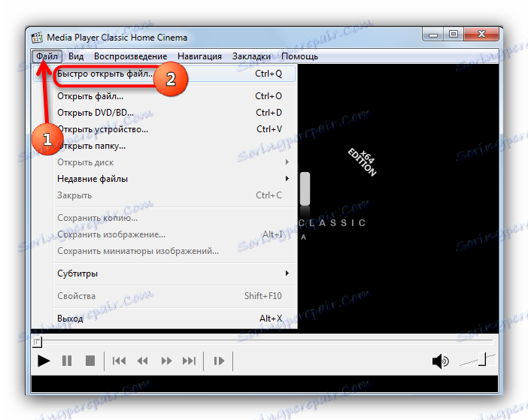Minimize the Media Player Classic window

[433, 35]
